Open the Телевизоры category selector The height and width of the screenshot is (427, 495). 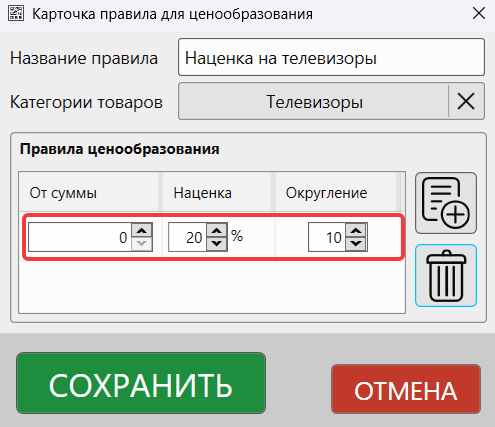(x=314, y=101)
